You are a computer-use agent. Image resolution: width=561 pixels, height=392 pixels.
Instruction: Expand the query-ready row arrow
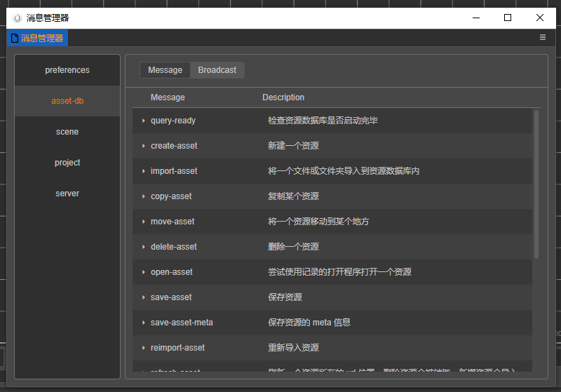pos(144,121)
